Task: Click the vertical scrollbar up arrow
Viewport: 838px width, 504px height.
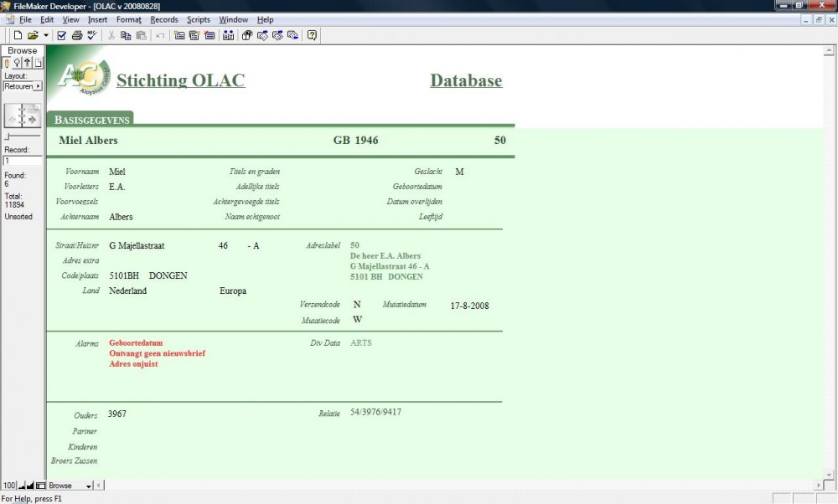Action: coord(829,51)
